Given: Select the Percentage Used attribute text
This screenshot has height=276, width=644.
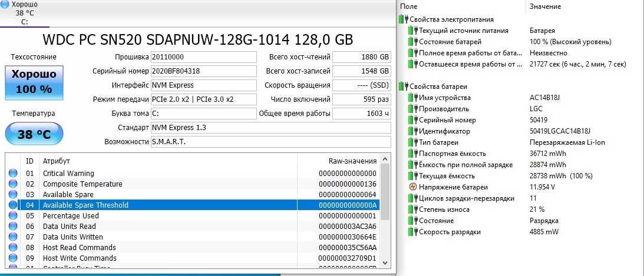Looking at the screenshot, I should coord(71,216).
